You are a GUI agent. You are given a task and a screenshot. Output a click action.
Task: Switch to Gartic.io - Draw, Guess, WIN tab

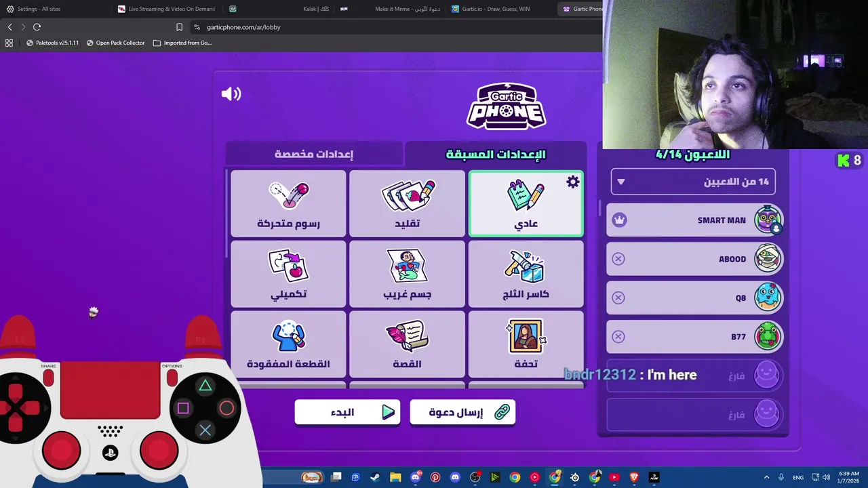point(500,9)
